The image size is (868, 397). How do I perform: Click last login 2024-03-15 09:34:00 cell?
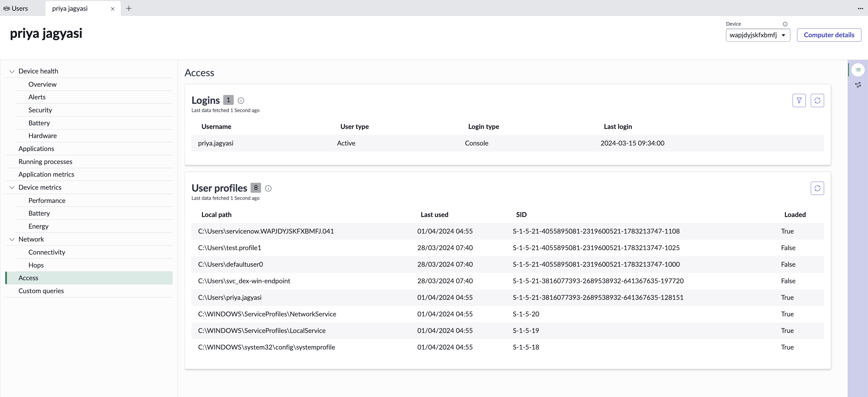tap(632, 143)
